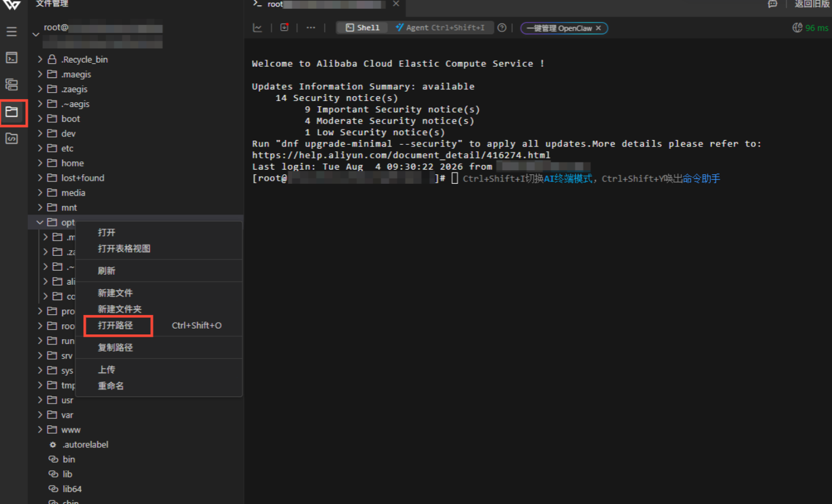The image size is (832, 504).
Task: Open the feedback chat icon at the top right
Action: 772,4
